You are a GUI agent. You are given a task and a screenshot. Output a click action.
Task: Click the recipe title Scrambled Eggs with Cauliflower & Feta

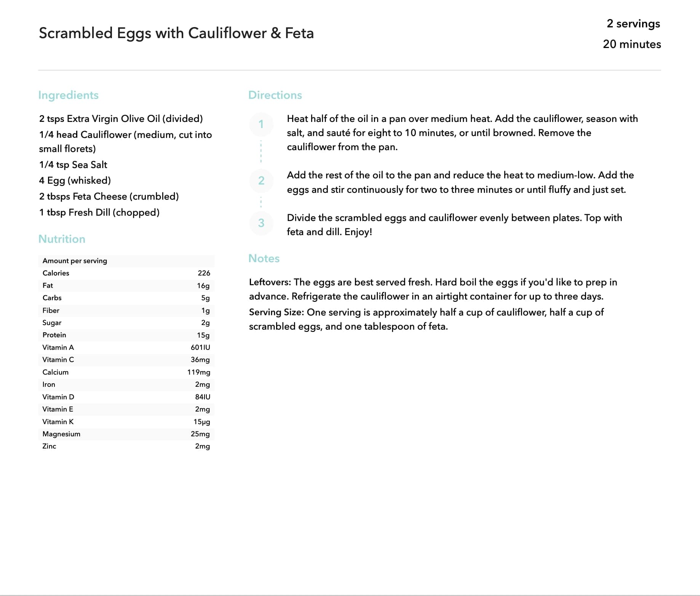pyautogui.click(x=176, y=33)
